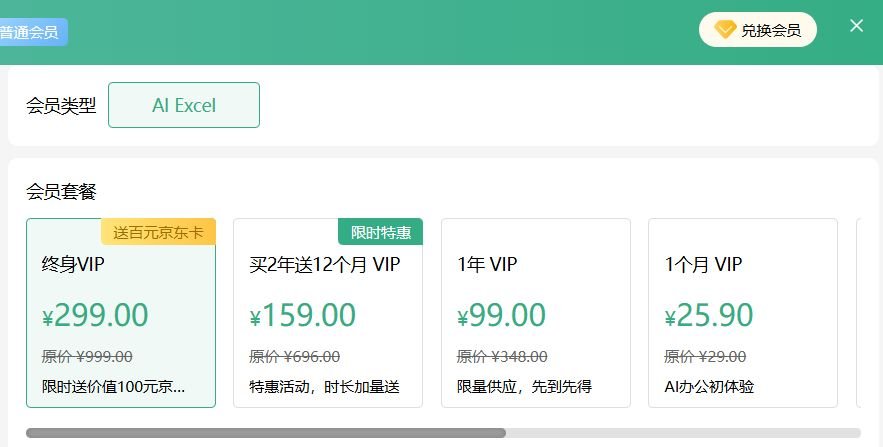Click the 普通会员 badge
This screenshot has width=883, height=447.
pos(30,32)
